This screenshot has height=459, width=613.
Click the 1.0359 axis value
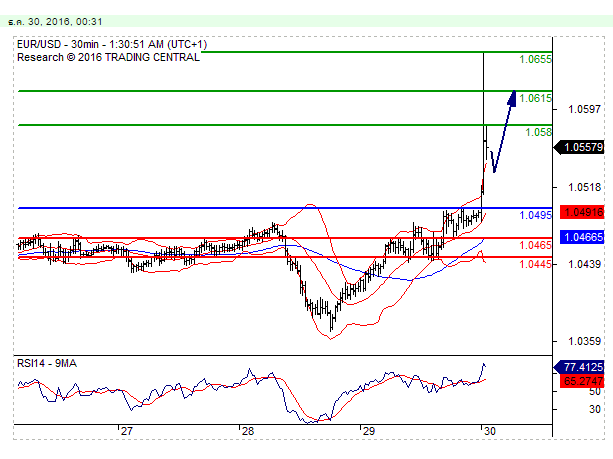click(584, 341)
